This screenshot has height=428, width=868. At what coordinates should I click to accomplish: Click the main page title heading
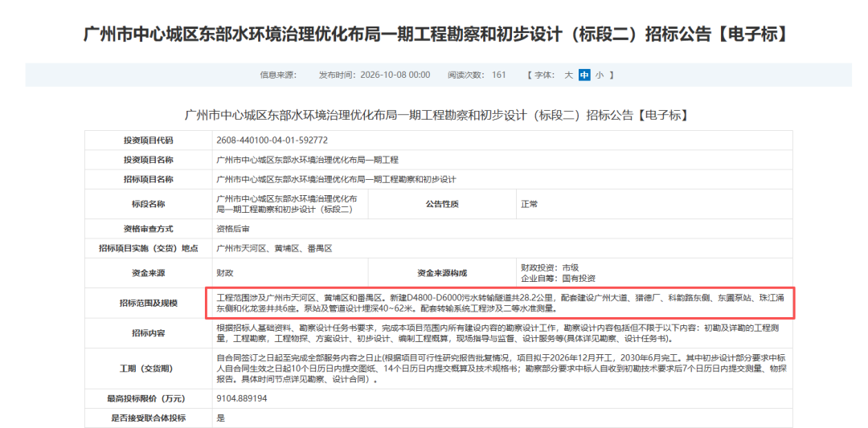434,35
